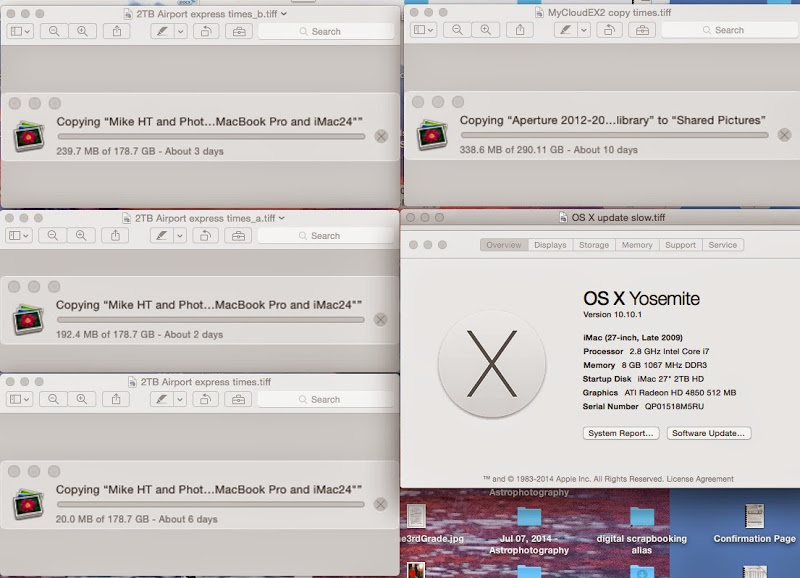Go to the Service tab

722,245
